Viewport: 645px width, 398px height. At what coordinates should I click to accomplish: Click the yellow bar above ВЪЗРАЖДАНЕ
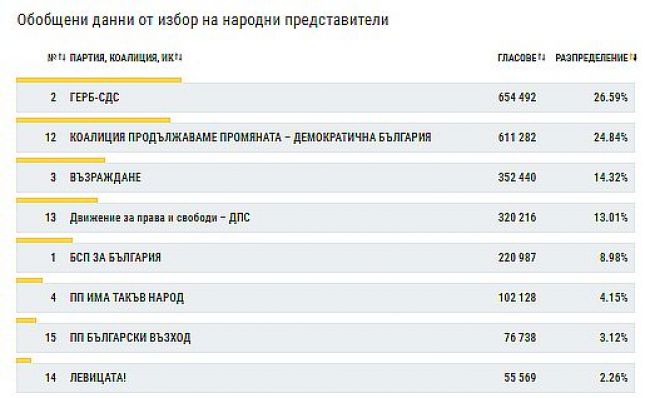pyautogui.click(x=60, y=160)
